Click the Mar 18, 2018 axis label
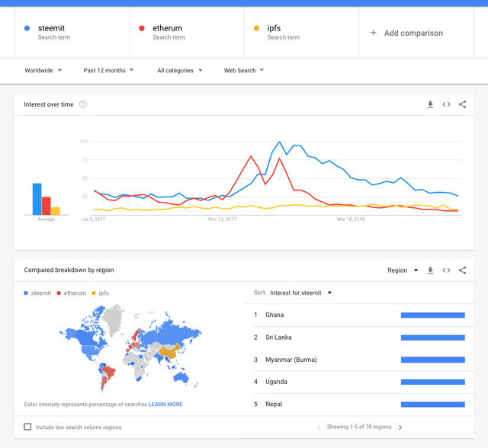This screenshot has width=488, height=448. [351, 219]
